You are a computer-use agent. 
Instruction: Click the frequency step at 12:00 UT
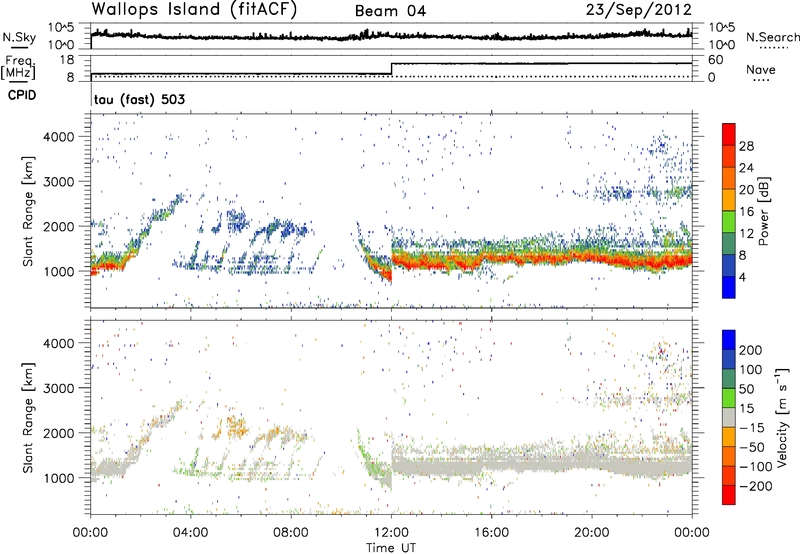(x=391, y=68)
